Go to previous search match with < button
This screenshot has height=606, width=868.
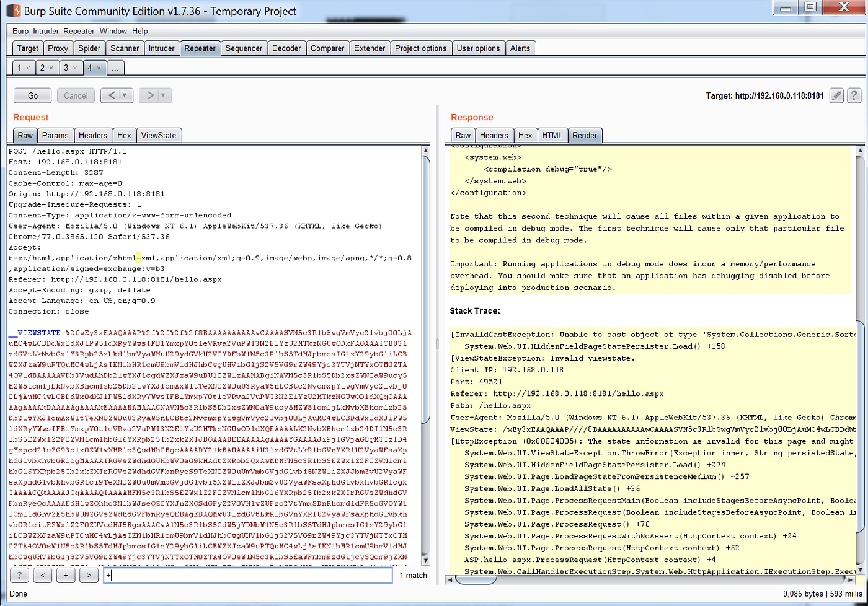pos(42,576)
